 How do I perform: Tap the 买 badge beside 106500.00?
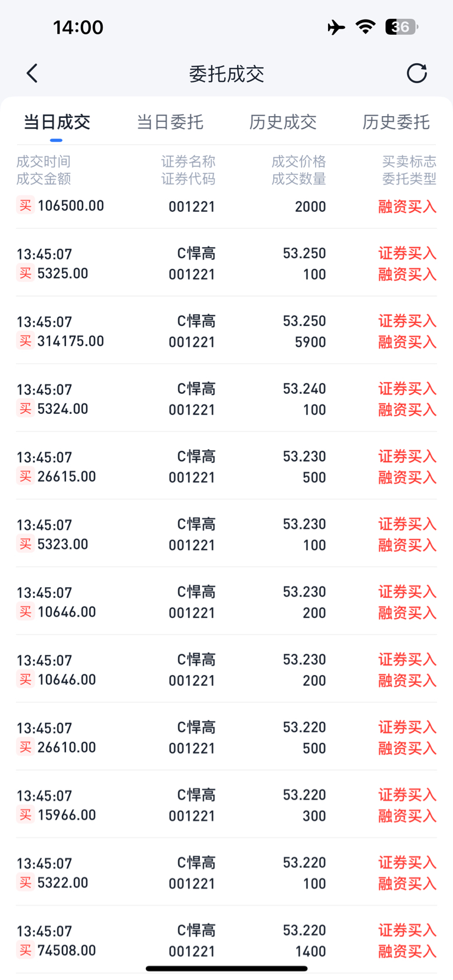pos(25,205)
